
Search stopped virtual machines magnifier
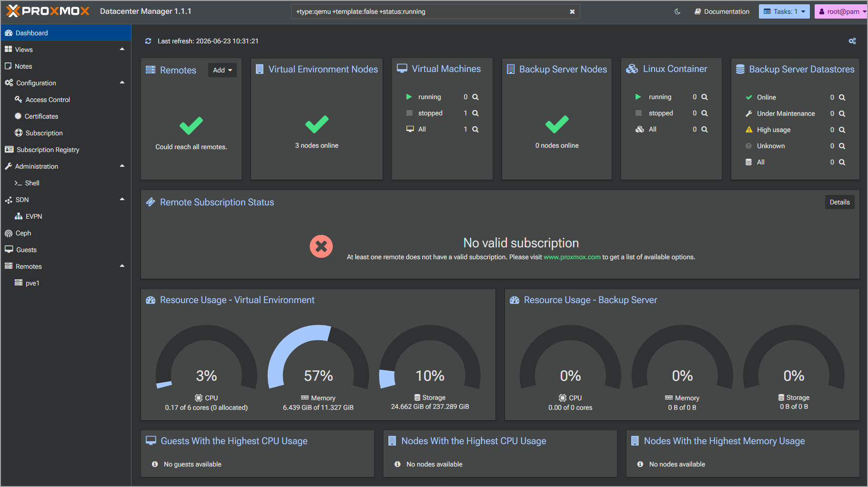tap(475, 113)
